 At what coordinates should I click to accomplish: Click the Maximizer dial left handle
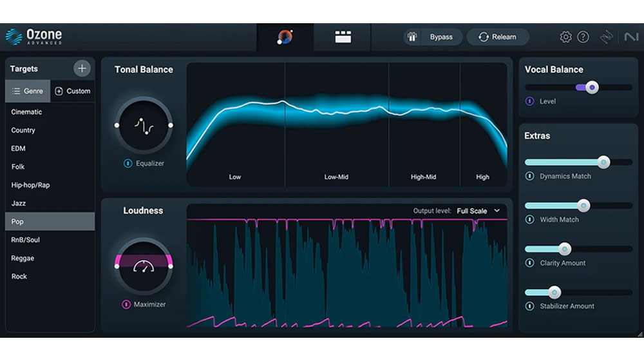pyautogui.click(x=117, y=266)
